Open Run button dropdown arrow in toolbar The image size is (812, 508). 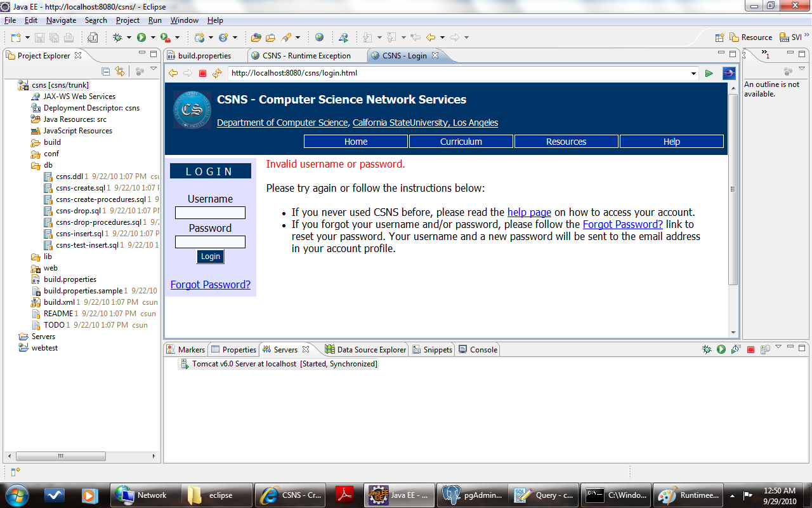(153, 37)
